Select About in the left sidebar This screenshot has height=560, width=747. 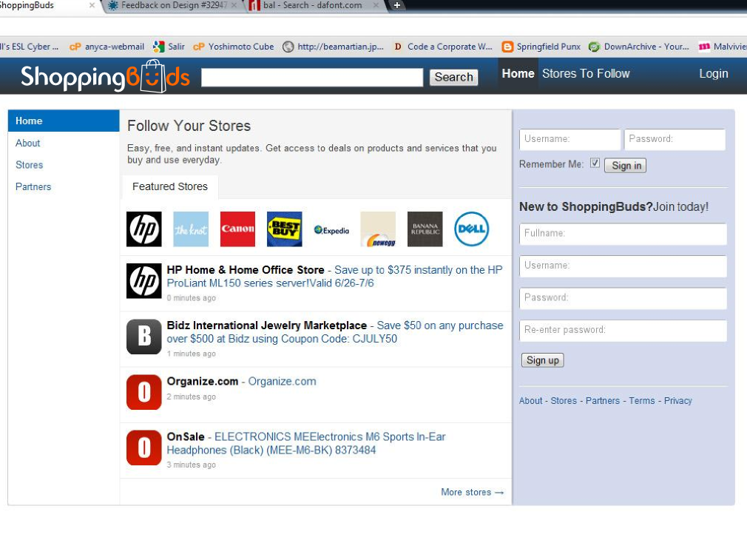[28, 143]
